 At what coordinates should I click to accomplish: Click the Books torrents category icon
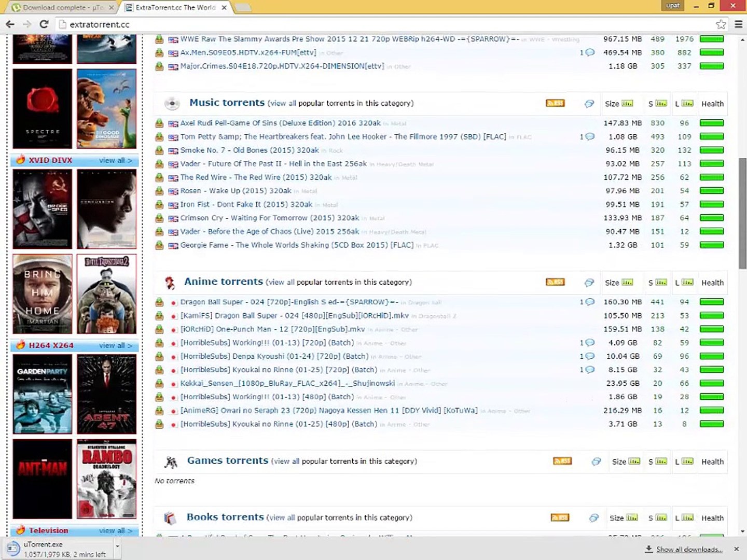pyautogui.click(x=170, y=518)
